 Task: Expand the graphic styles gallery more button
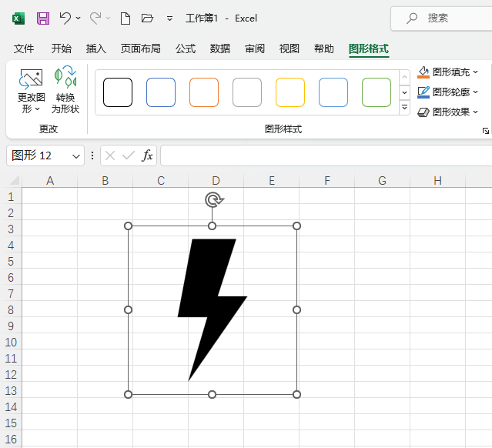point(405,109)
